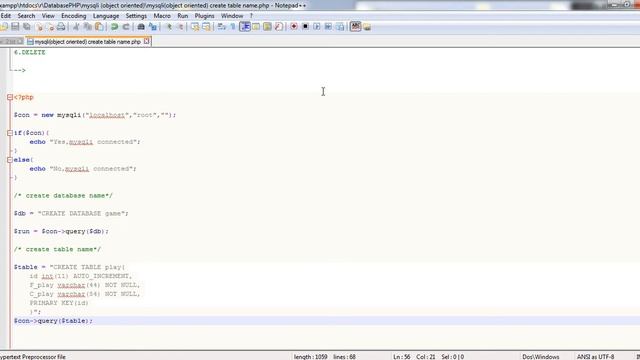This screenshot has height=360, width=640.
Task: Click the Redo arrow icon
Action: coord(126,27)
